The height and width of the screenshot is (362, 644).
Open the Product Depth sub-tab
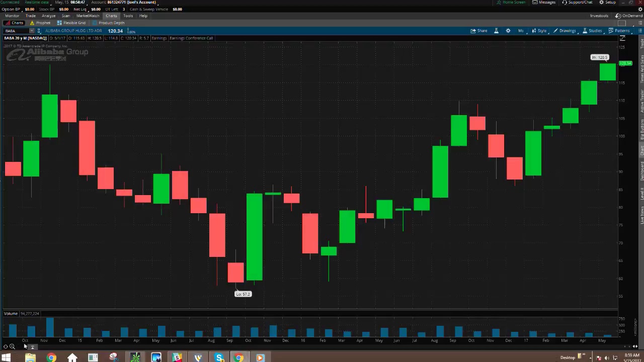click(x=108, y=23)
